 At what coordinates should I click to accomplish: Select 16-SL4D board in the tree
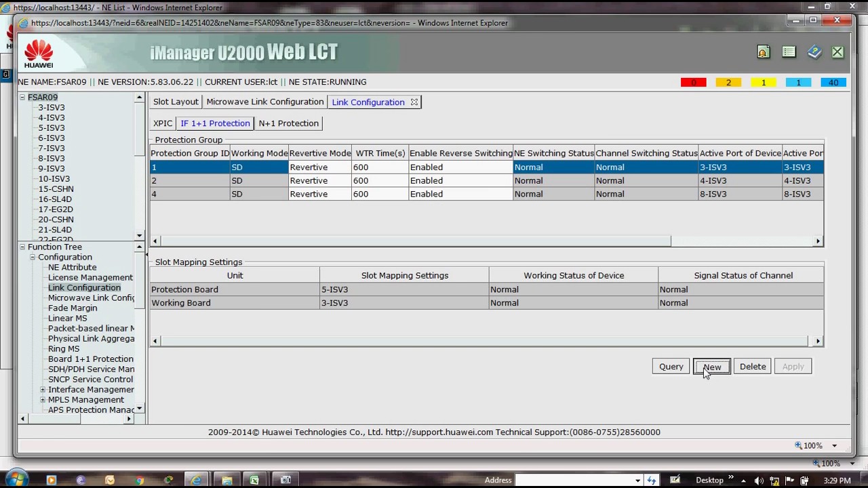click(55, 199)
